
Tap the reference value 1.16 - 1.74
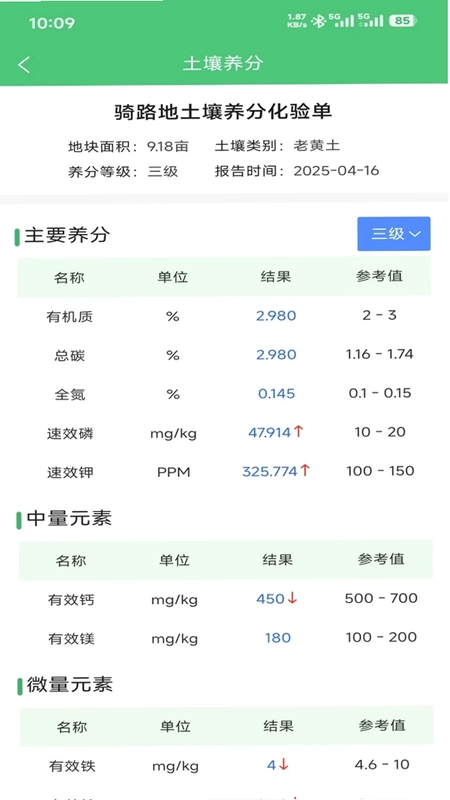(380, 354)
